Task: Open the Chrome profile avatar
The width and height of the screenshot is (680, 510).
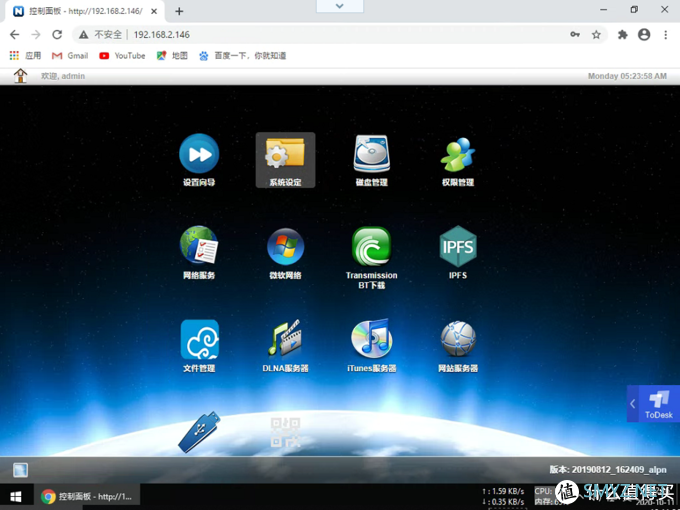Action: [x=644, y=35]
